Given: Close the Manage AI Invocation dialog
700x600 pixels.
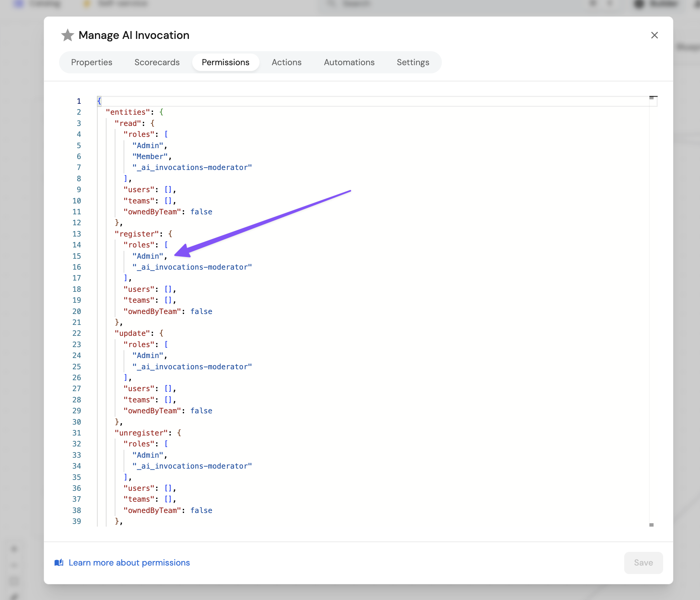Looking at the screenshot, I should [x=654, y=35].
